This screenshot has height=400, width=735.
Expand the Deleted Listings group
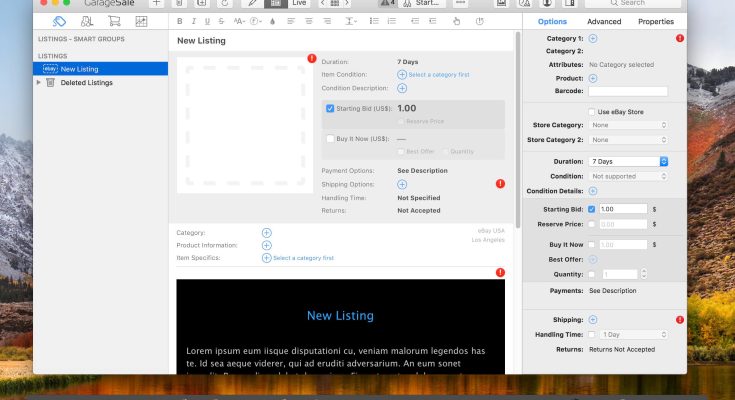click(x=39, y=83)
